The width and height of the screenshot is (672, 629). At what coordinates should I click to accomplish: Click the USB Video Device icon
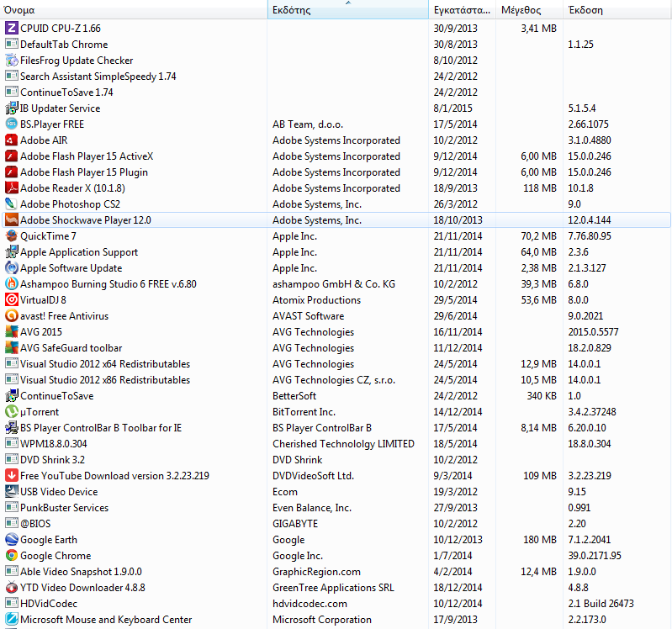[x=12, y=492]
